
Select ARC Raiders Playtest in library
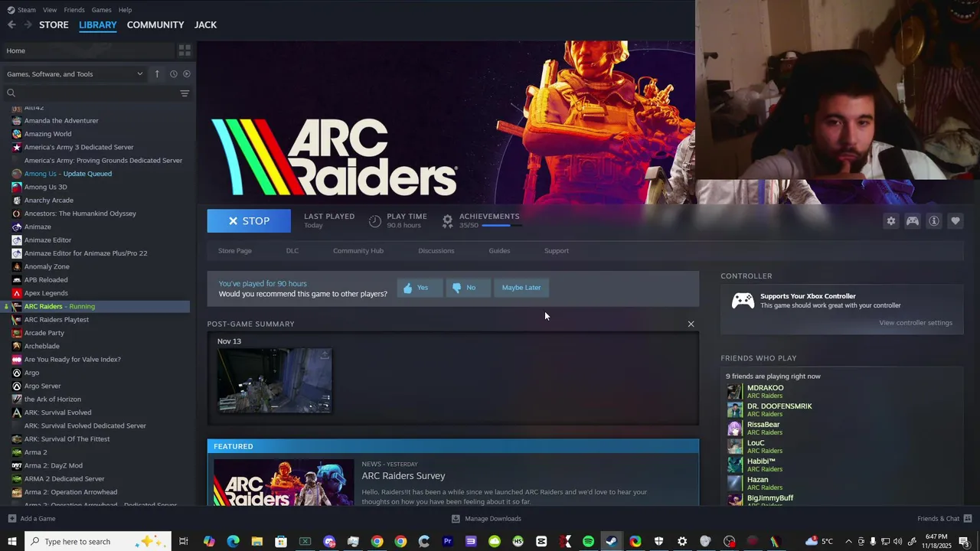[56, 320]
